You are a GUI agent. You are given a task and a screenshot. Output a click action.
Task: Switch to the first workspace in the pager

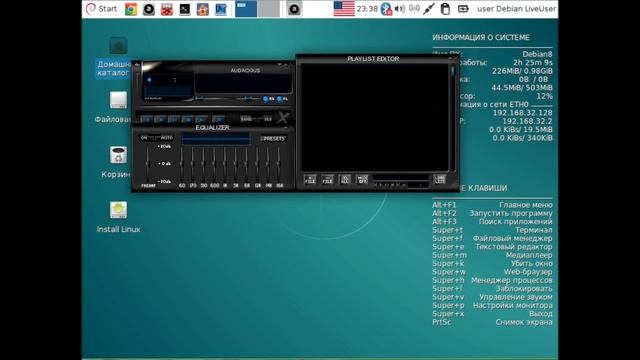coord(246,9)
